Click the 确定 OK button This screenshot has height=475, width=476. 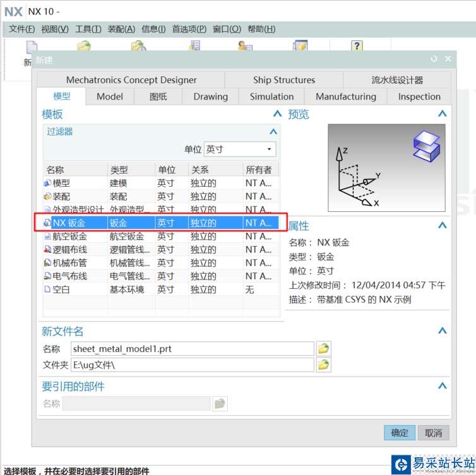pyautogui.click(x=399, y=433)
